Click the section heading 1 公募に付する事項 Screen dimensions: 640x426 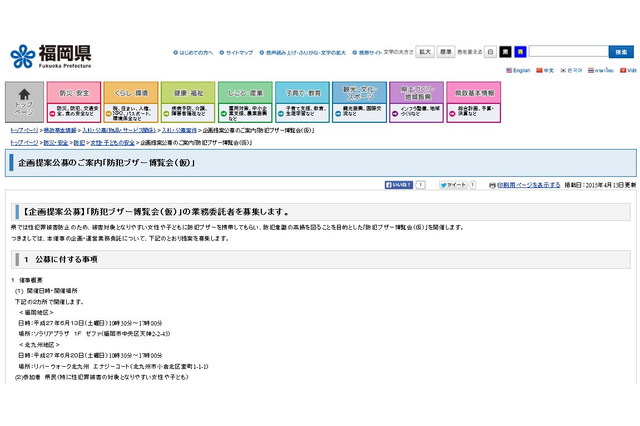click(61, 259)
